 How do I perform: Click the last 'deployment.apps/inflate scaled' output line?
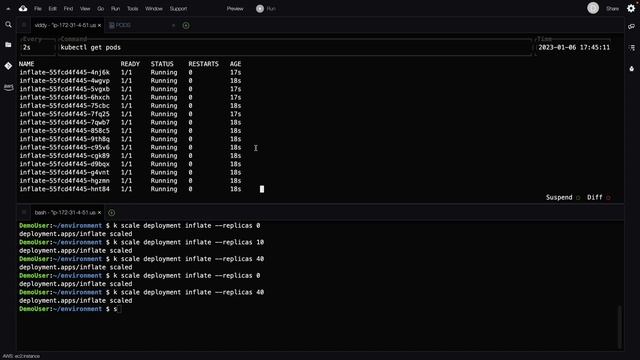76,301
